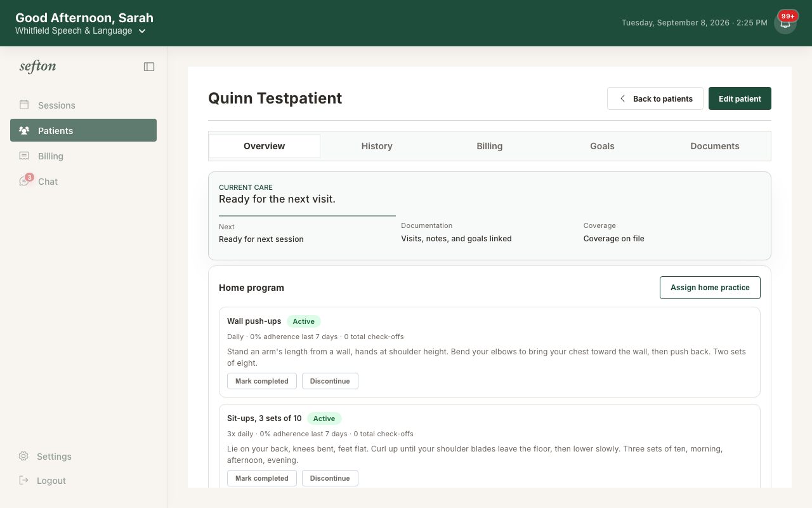
Task: Click the date and time text
Action: point(694,23)
